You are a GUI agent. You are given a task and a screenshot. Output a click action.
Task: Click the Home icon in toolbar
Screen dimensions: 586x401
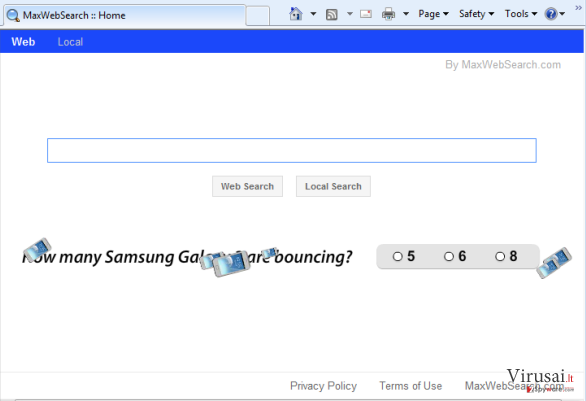pos(296,14)
